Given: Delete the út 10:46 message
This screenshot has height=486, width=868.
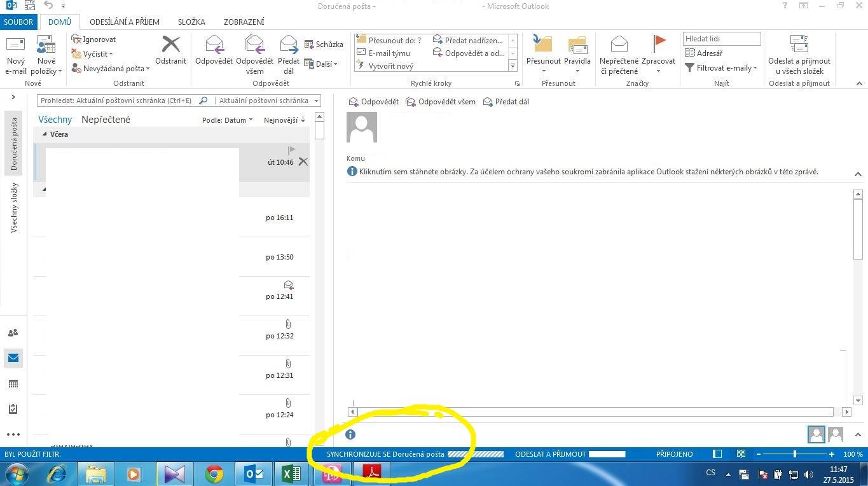Looking at the screenshot, I should pos(303,162).
